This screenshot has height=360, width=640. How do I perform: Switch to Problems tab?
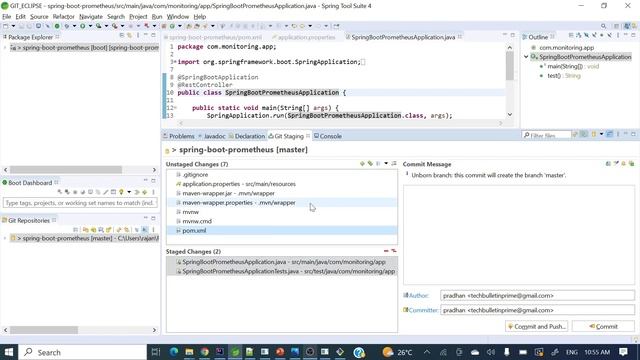179,136
